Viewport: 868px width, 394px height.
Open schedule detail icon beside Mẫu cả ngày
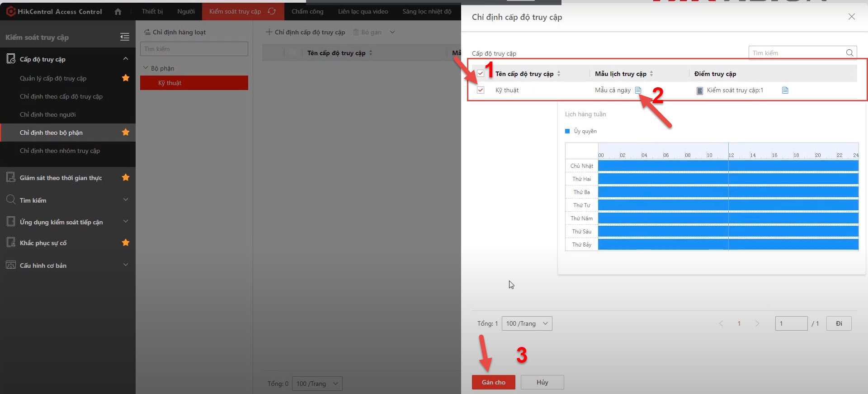click(x=638, y=90)
